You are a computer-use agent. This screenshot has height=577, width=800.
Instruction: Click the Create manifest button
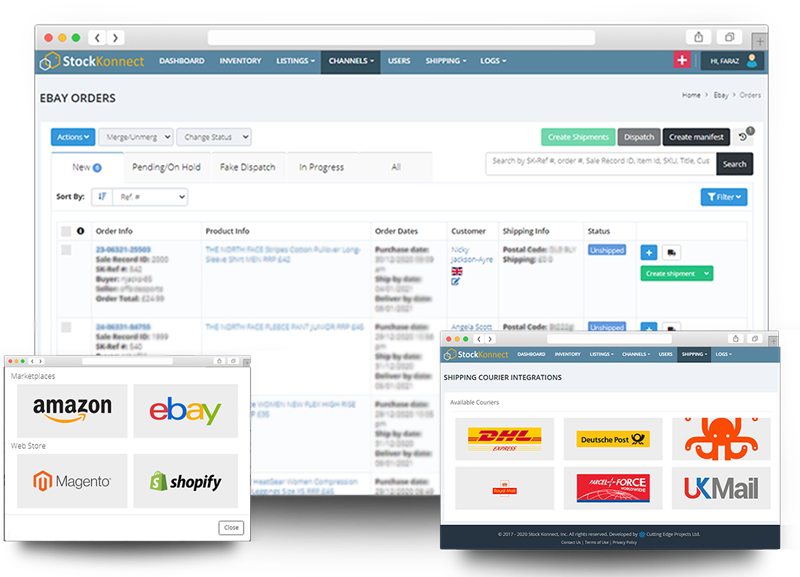(696, 137)
